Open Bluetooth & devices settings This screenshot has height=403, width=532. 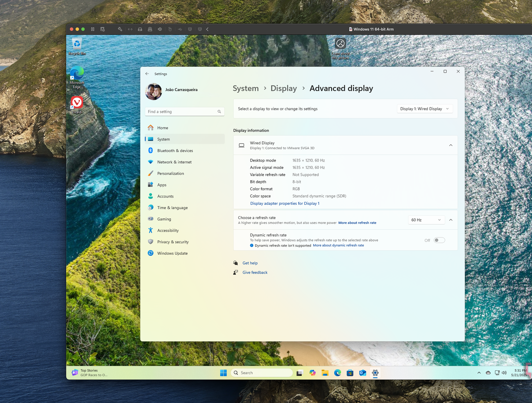pyautogui.click(x=176, y=151)
